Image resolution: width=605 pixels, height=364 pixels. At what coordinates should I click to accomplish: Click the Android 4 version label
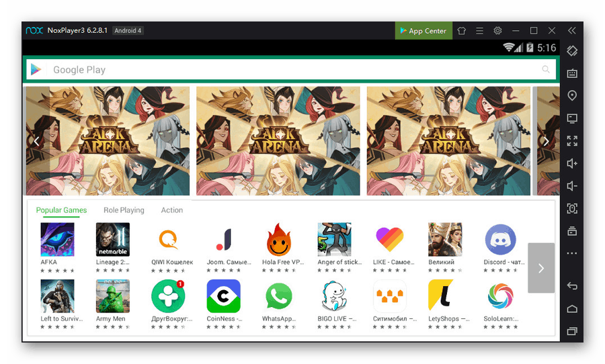coord(128,30)
